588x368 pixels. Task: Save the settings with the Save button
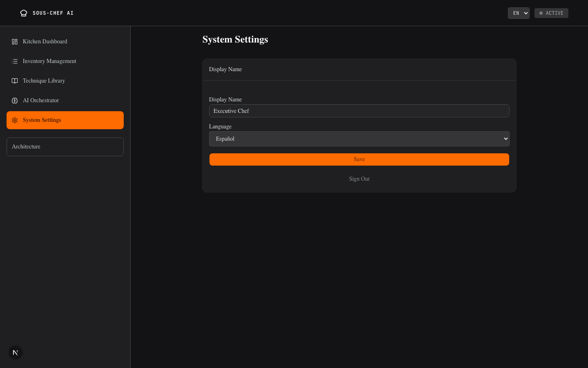point(359,159)
